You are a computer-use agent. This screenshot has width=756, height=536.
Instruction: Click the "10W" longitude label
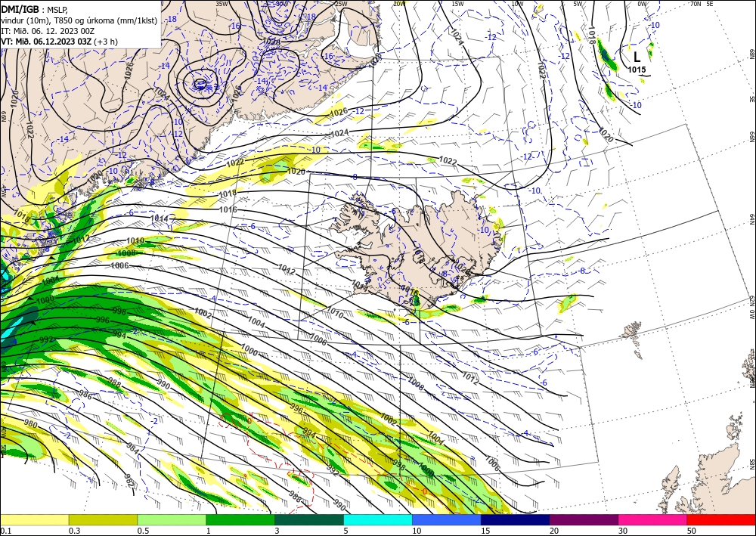[x=517, y=4]
